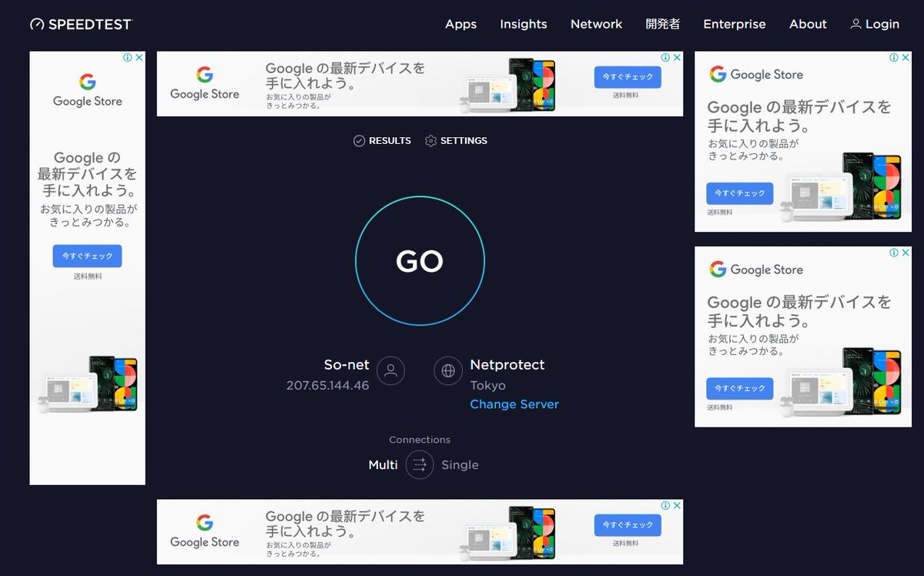
Task: Select Single connections option
Action: pyautogui.click(x=460, y=464)
